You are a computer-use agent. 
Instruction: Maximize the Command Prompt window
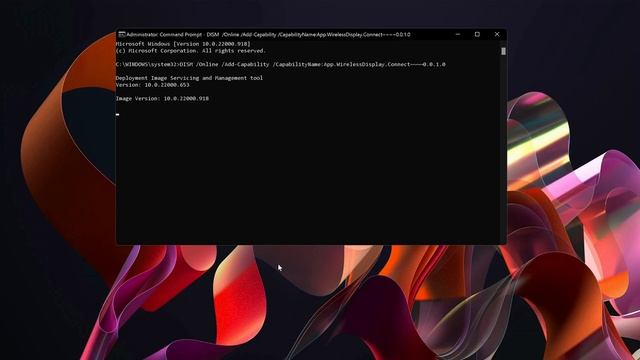pyautogui.click(x=477, y=35)
